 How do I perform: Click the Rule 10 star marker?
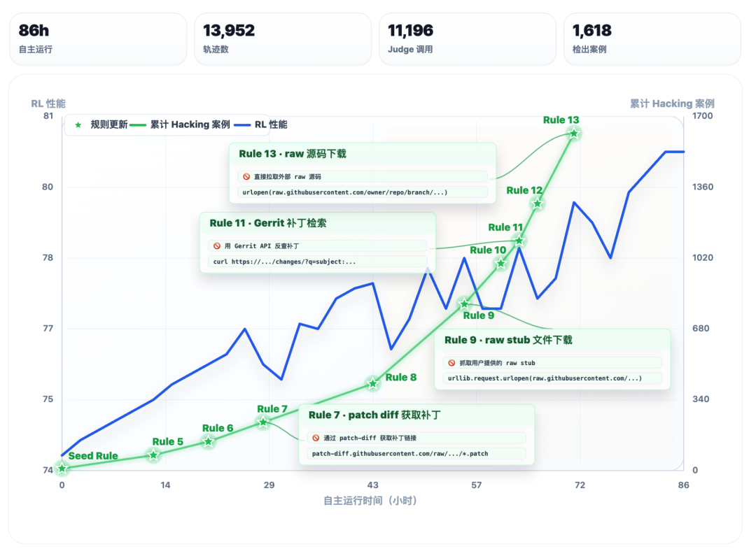pos(501,263)
